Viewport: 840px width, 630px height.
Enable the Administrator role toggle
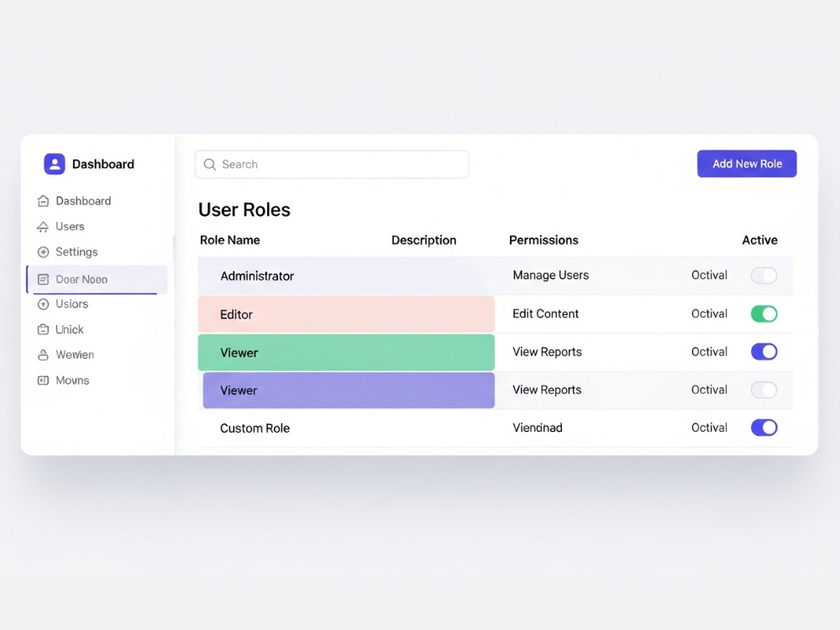click(764, 276)
